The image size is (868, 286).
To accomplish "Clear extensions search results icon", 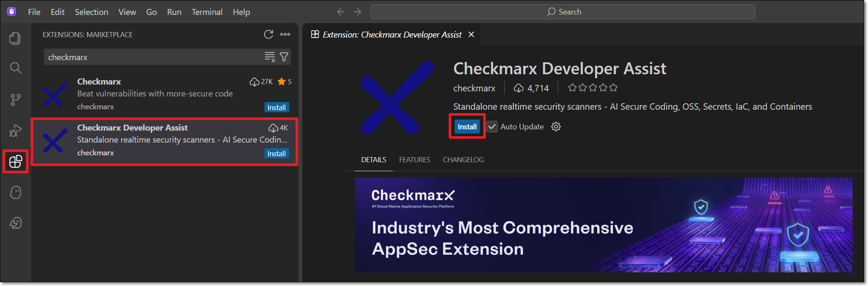I will [270, 57].
